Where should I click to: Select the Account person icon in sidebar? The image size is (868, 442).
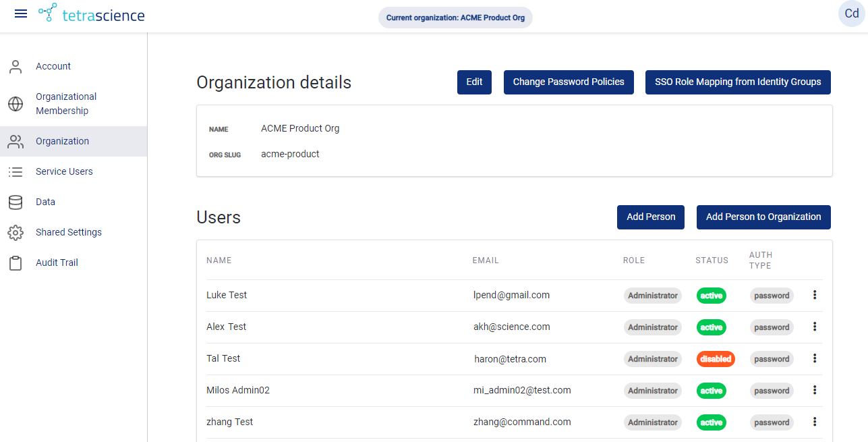(x=16, y=66)
